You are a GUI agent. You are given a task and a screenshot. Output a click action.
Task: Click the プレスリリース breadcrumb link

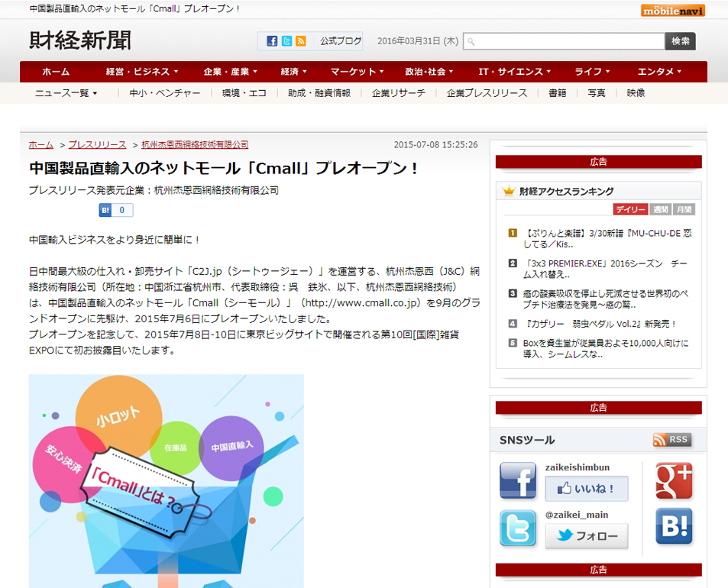click(97, 145)
